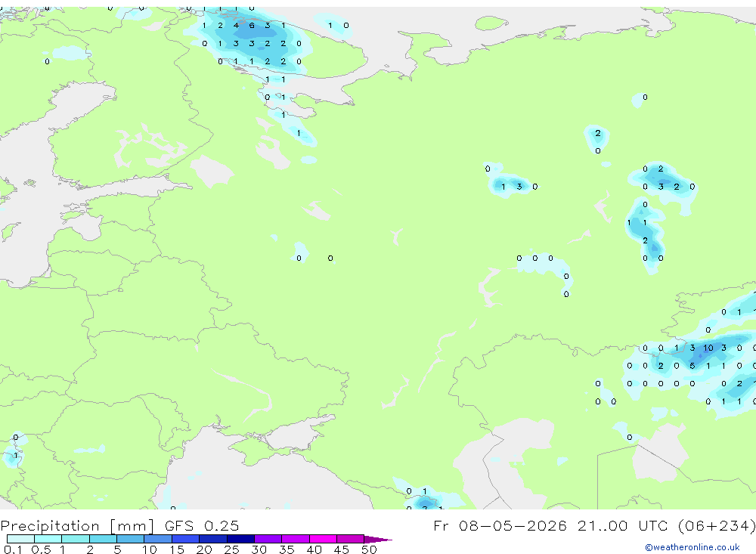Click the "GFS 0.25" model label
The width and height of the screenshot is (756, 554).
(202, 525)
